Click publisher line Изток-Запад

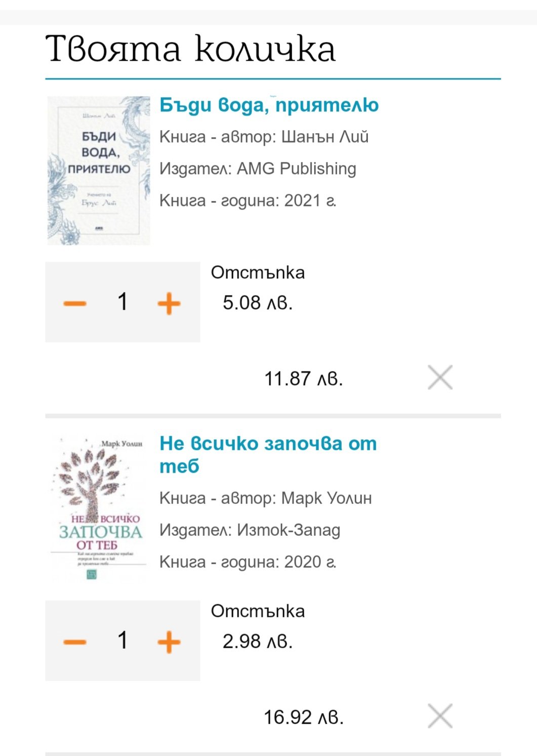coord(250,530)
